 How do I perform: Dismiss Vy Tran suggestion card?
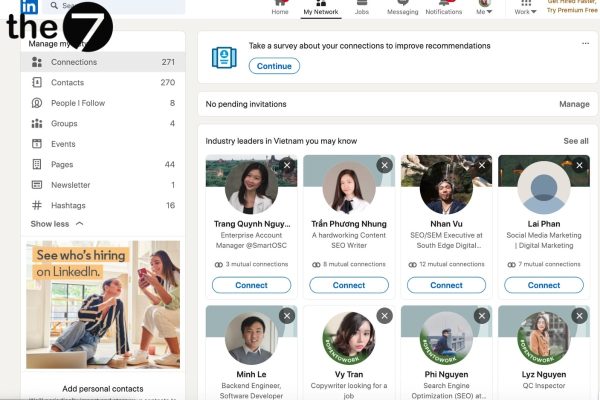pos(385,316)
